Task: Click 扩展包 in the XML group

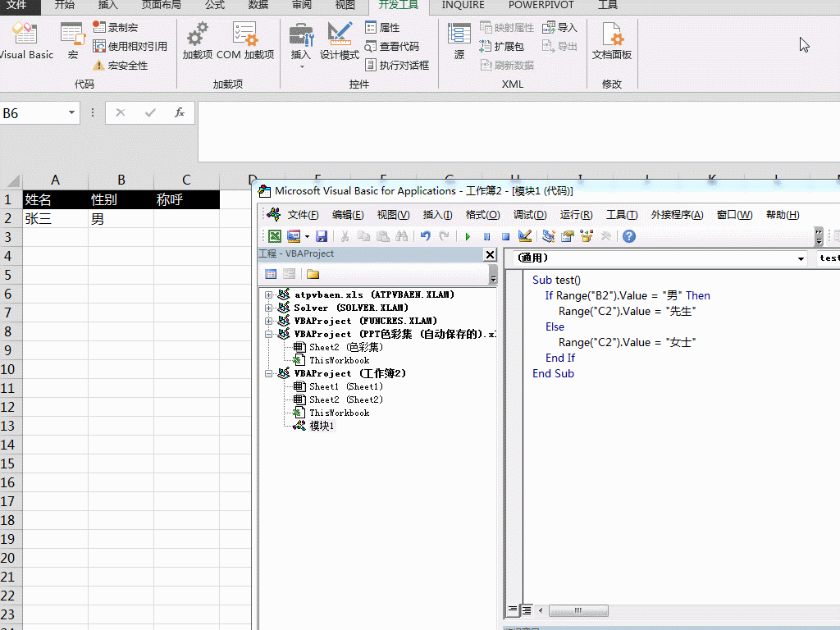Action: pos(501,47)
